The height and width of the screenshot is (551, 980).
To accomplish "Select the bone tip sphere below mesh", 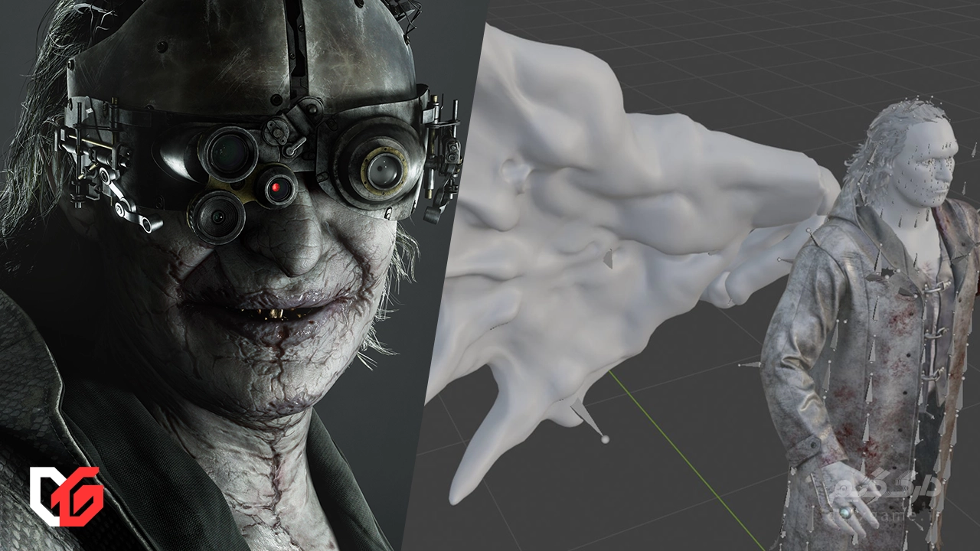I will click(605, 439).
